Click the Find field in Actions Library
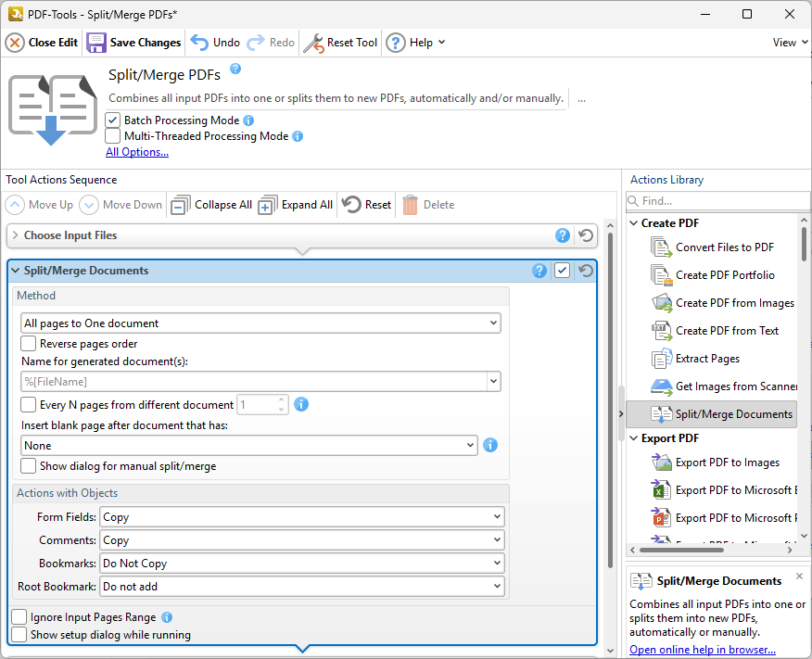The image size is (812, 659). pos(717,201)
